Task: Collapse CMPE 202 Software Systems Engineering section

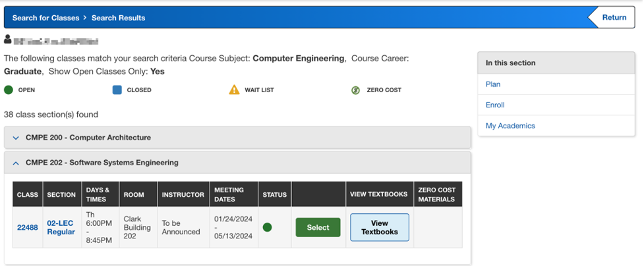Action: pos(102,163)
